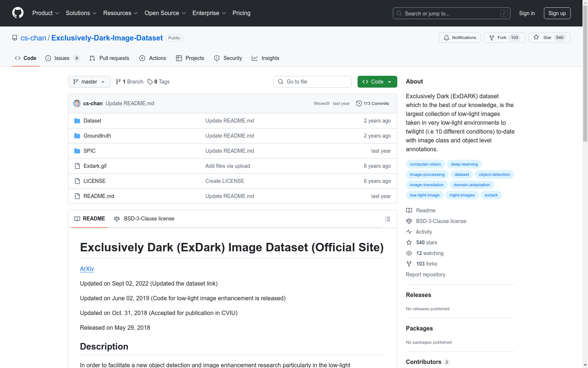Expand the Product menu
The width and height of the screenshot is (588, 368).
pos(46,13)
